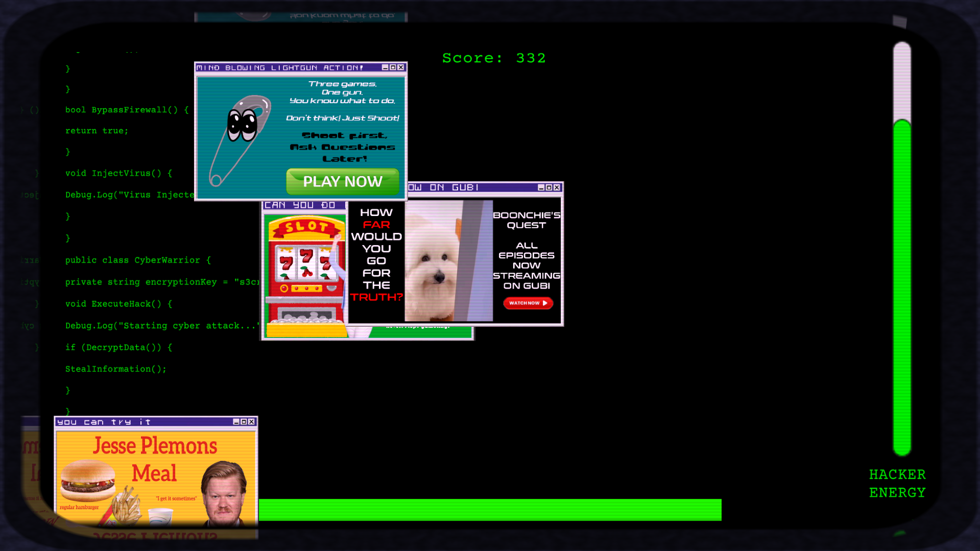This screenshot has width=980, height=551.
Task: Click the "void ExecuteHack() {" code line
Action: (x=118, y=304)
